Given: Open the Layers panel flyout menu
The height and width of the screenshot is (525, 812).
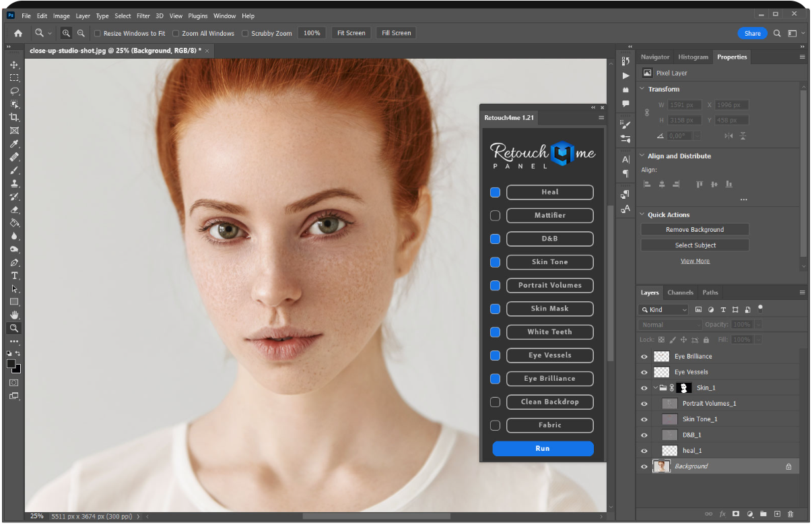Looking at the screenshot, I should [802, 292].
